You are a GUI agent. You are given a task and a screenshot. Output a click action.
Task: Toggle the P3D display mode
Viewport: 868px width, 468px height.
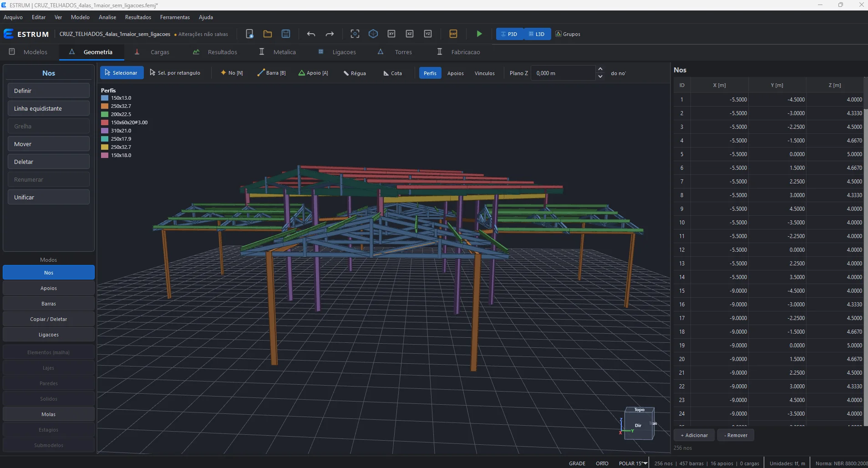tap(510, 34)
